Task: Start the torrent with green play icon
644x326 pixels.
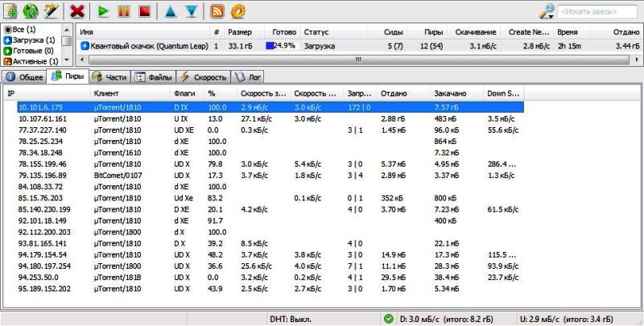Action: pyautogui.click(x=103, y=11)
